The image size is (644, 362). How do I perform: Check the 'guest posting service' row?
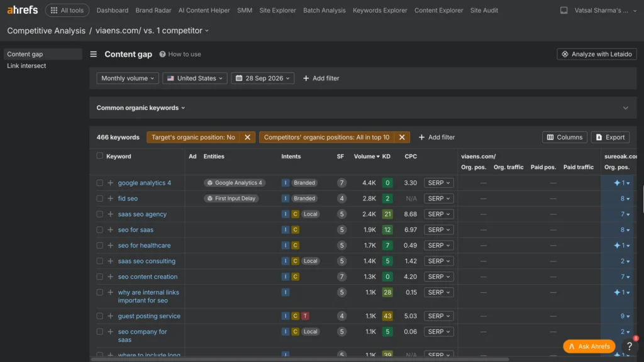coord(99,315)
